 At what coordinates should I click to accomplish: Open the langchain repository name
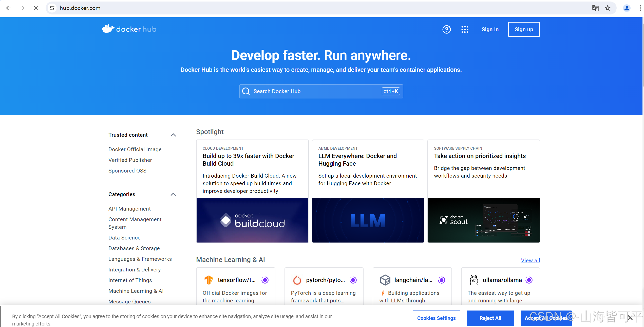coord(413,280)
